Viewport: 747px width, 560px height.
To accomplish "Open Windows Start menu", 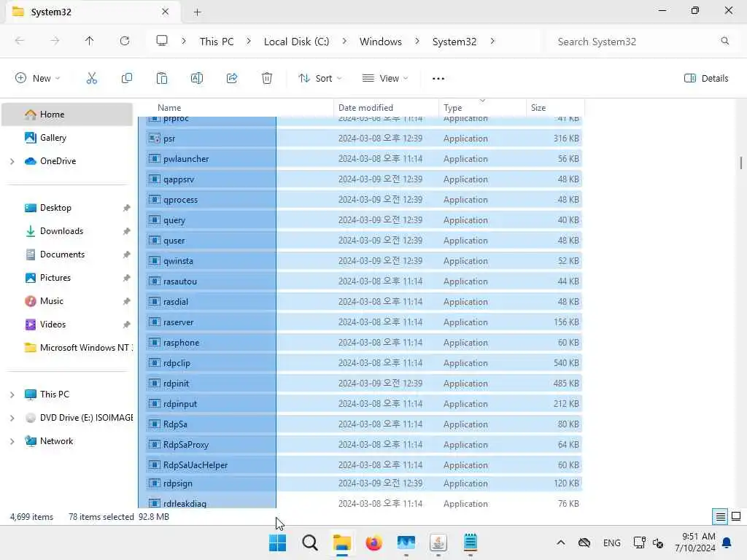I will click(x=277, y=542).
